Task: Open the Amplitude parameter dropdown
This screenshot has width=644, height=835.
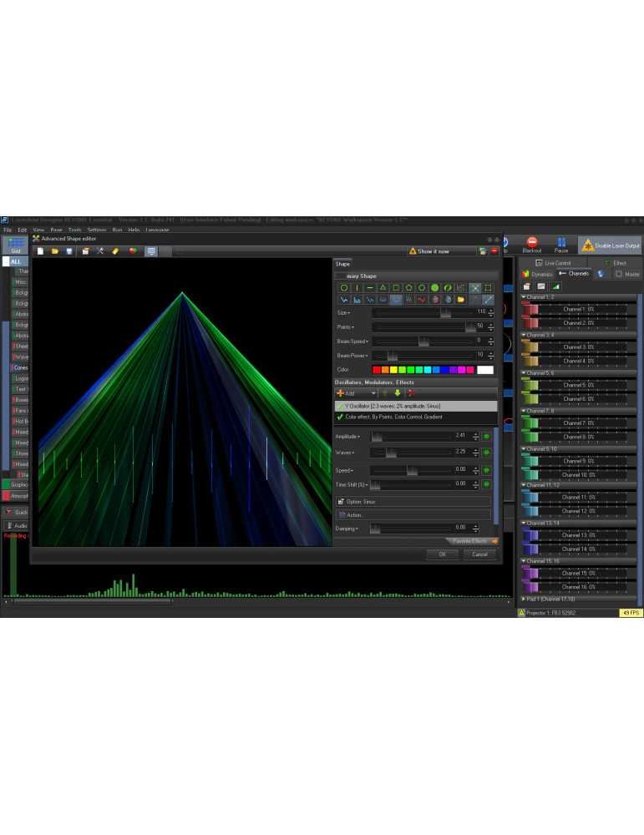Action: tap(347, 437)
